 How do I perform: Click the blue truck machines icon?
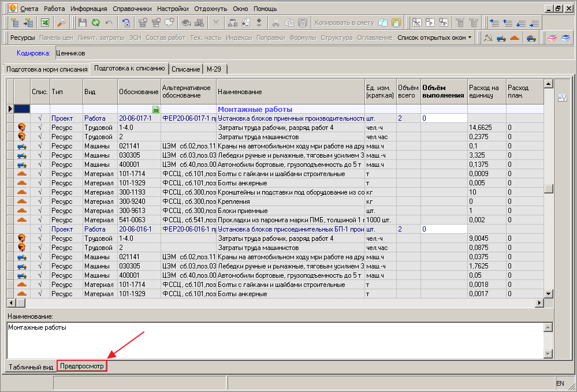(501, 38)
